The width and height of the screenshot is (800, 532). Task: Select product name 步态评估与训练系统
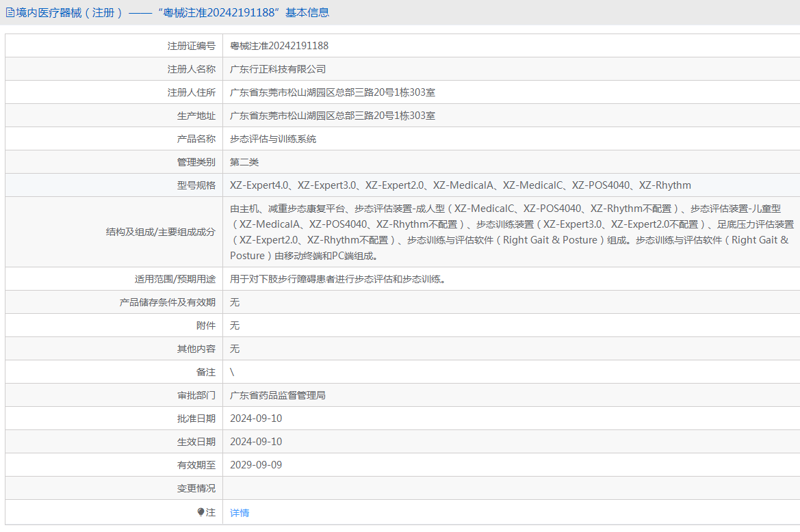(x=273, y=139)
